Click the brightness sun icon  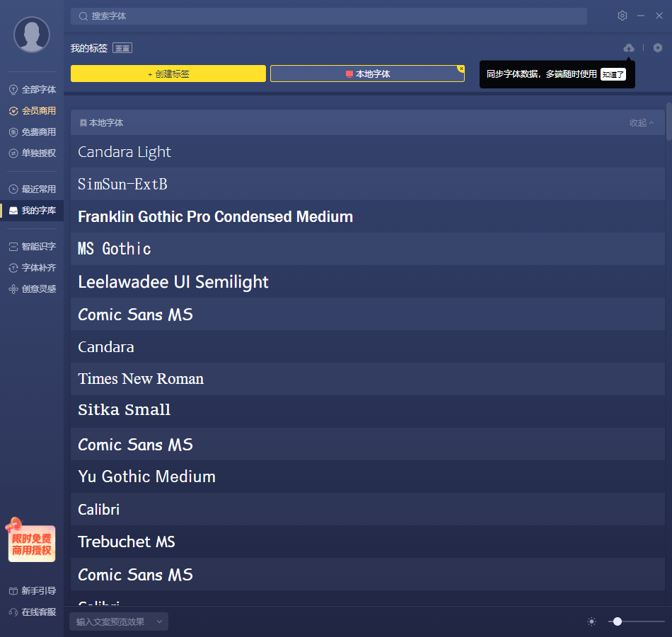591,621
